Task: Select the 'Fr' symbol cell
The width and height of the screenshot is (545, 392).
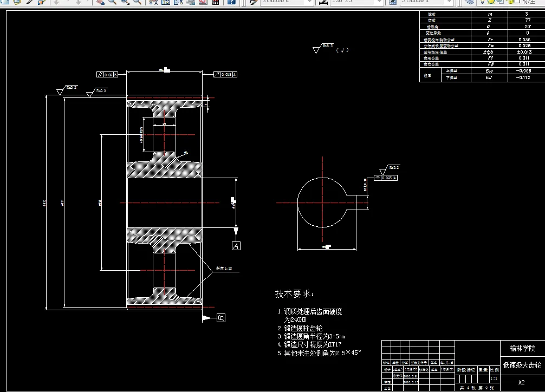Action: coord(489,40)
